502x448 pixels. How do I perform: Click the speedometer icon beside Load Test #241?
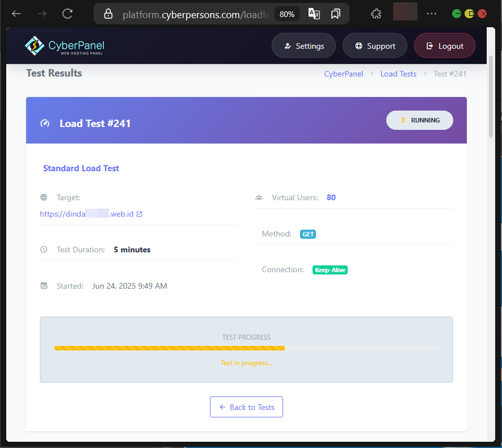45,123
